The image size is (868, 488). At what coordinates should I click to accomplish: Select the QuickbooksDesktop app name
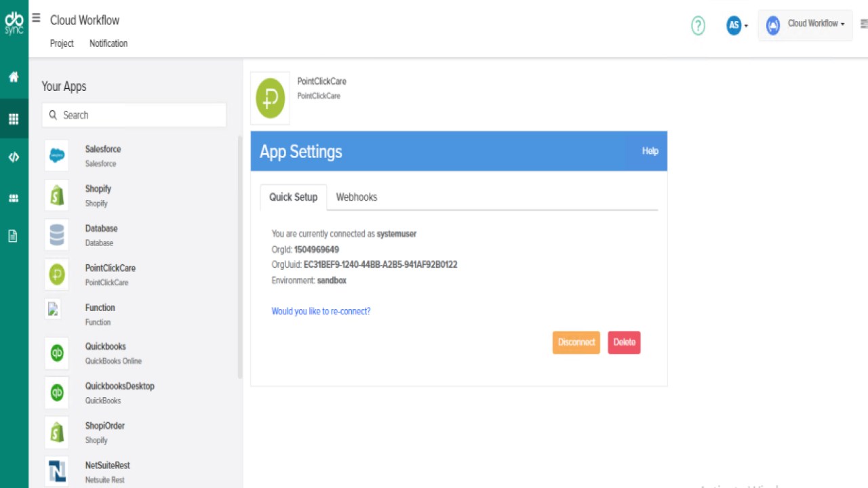tap(120, 386)
